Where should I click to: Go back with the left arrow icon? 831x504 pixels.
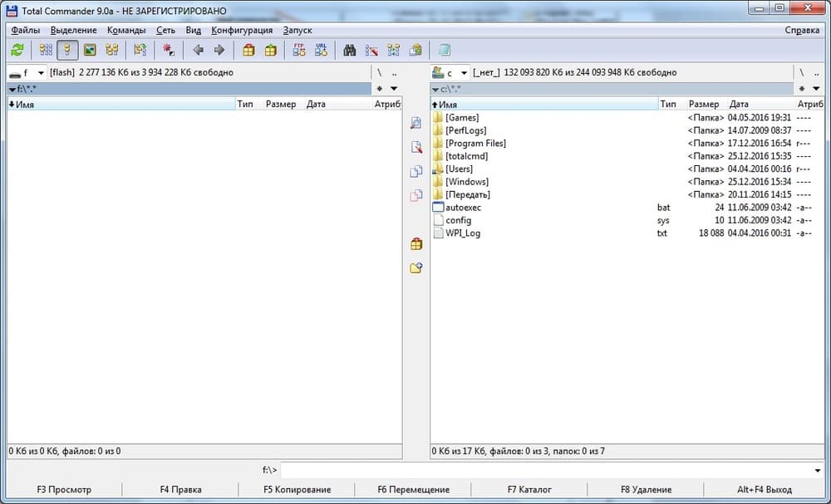coord(199,51)
